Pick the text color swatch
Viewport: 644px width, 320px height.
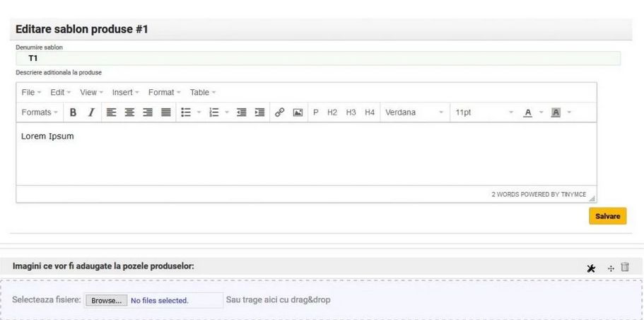point(527,113)
